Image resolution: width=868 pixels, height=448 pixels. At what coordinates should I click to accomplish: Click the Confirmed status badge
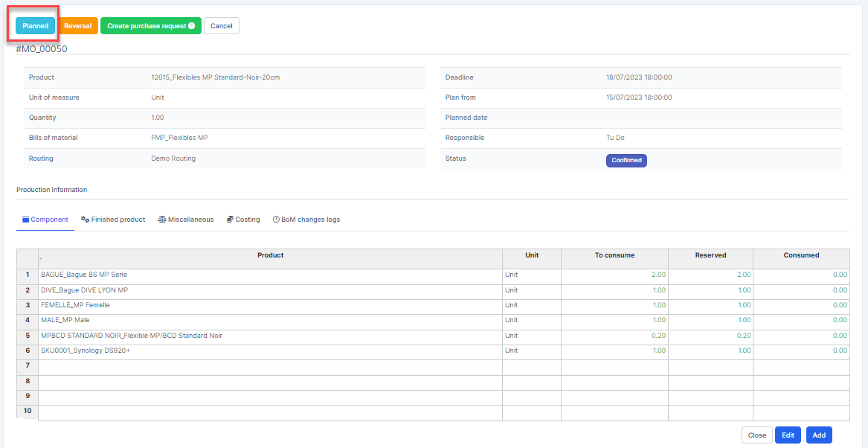coord(626,161)
